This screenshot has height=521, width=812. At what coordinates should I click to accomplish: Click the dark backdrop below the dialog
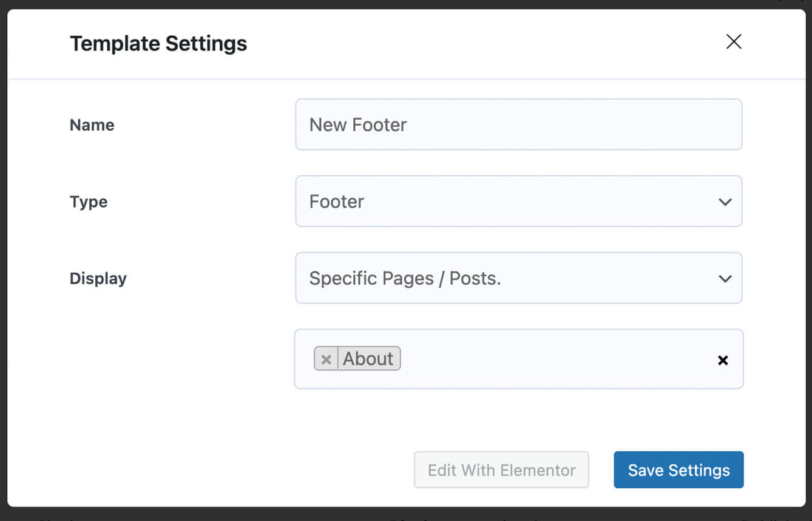(243, 516)
